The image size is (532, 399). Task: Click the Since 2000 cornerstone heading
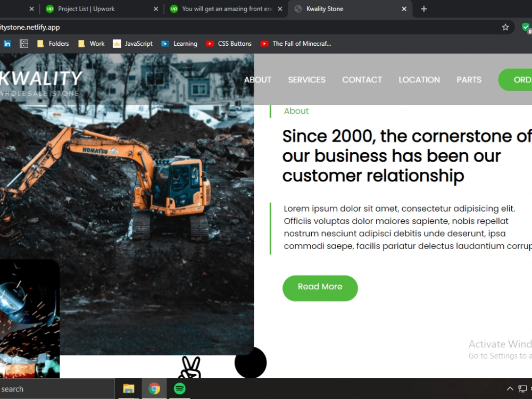(406, 156)
